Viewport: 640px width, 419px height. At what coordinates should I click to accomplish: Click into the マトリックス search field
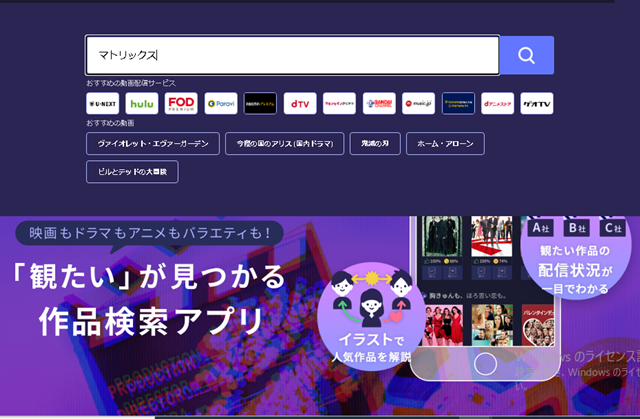292,55
